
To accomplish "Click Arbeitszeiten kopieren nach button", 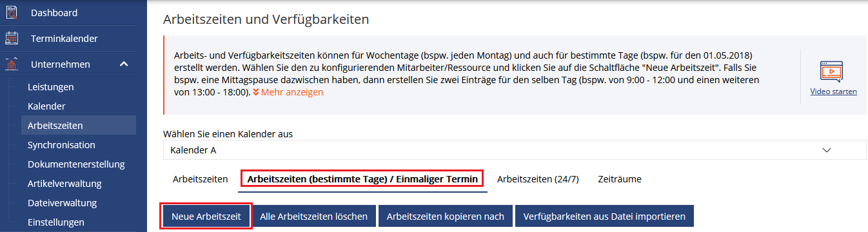I will [x=445, y=217].
